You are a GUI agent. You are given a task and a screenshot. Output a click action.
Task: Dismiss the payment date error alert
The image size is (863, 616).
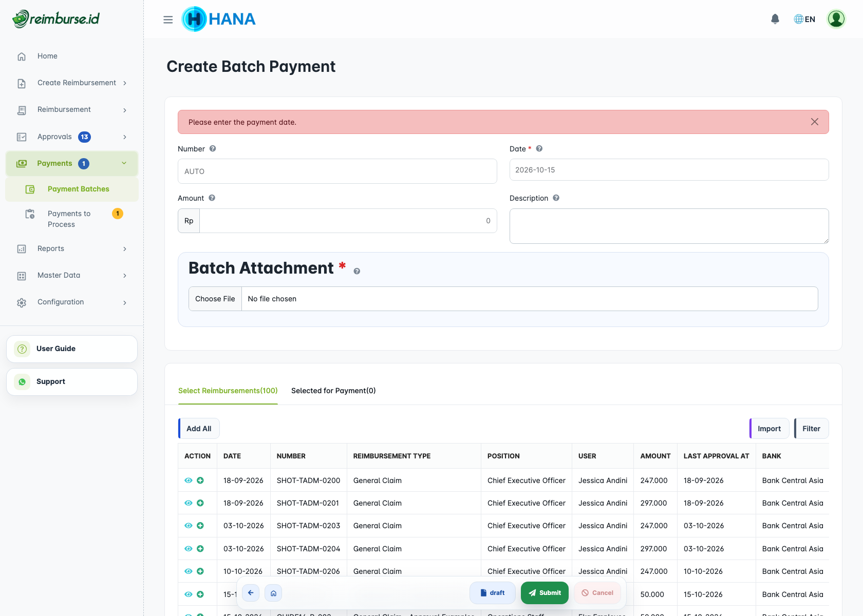[x=815, y=122]
